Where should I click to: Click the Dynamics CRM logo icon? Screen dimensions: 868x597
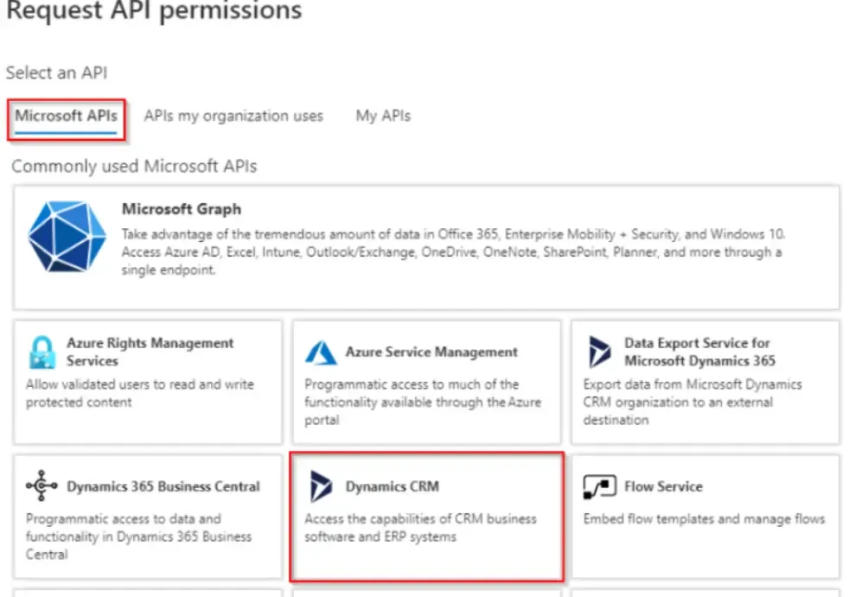pyautogui.click(x=321, y=486)
